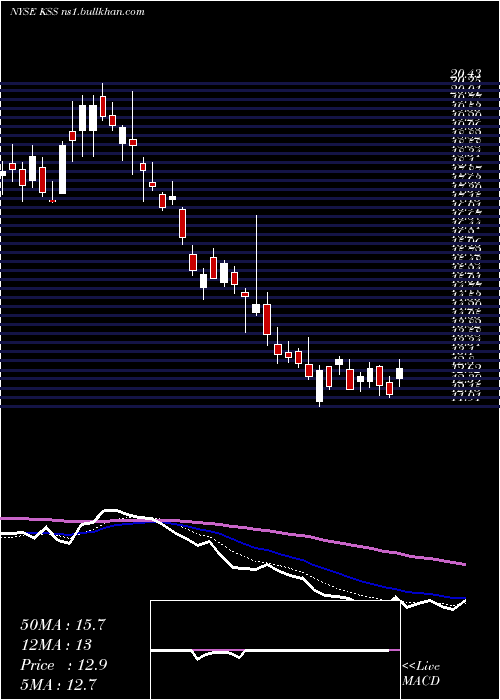500x700 pixels.
Task: Click the NYSE KSS chart title
Action: (77, 12)
